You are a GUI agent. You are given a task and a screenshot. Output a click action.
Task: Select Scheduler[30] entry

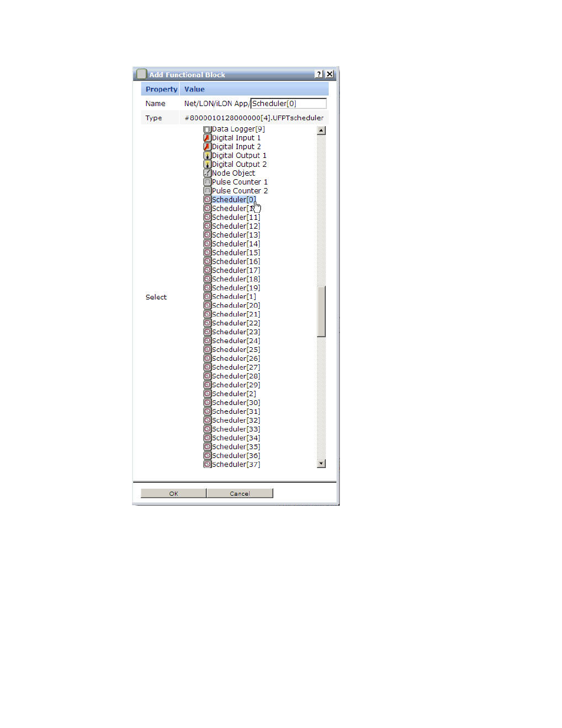tap(236, 403)
